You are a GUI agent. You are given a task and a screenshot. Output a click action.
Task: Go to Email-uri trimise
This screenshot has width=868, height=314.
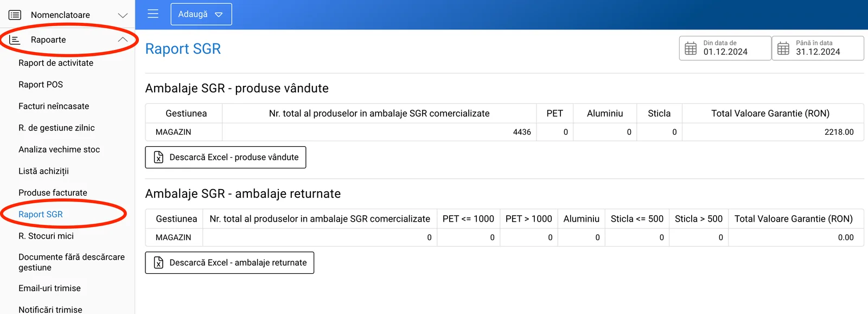pos(49,288)
